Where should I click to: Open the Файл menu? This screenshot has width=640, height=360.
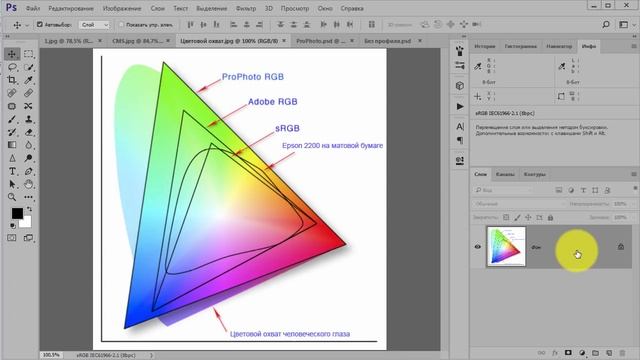33,8
